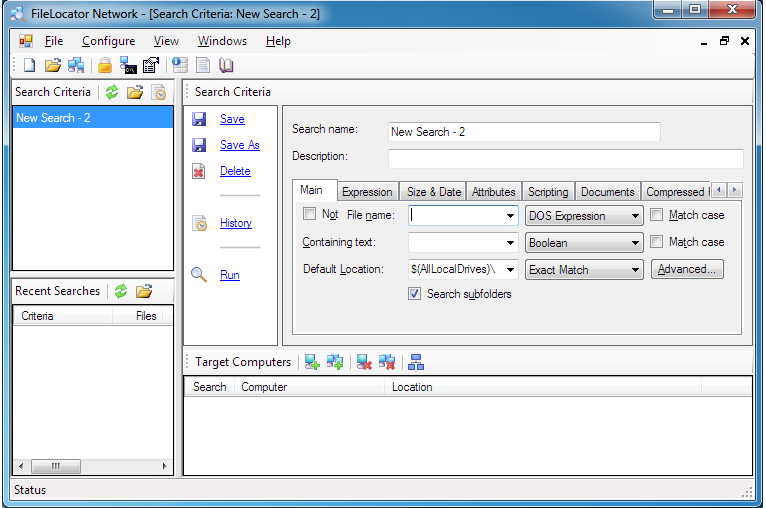This screenshot has height=508, width=766.
Task: Click the Advanced... button
Action: (x=687, y=269)
